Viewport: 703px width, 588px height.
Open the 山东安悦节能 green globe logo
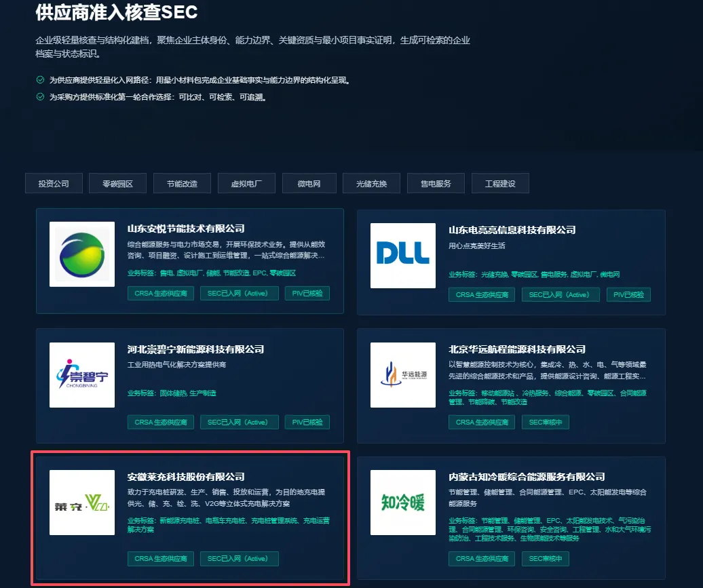[x=82, y=254]
